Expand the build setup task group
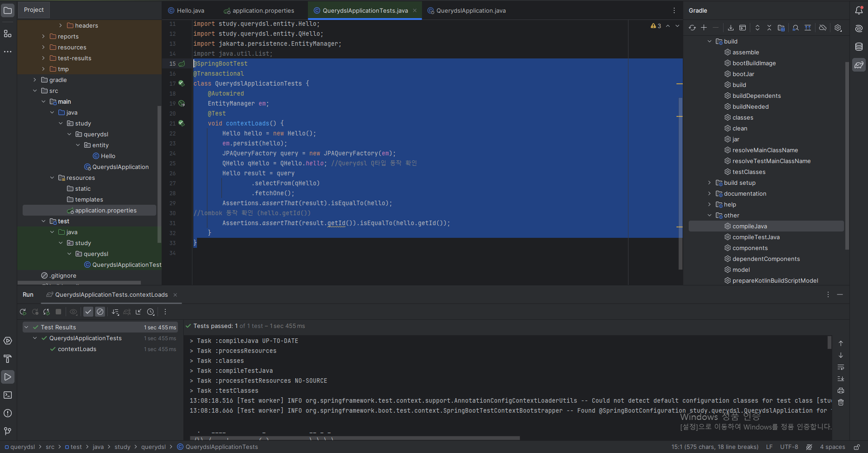This screenshot has height=453, width=868. pos(710,183)
